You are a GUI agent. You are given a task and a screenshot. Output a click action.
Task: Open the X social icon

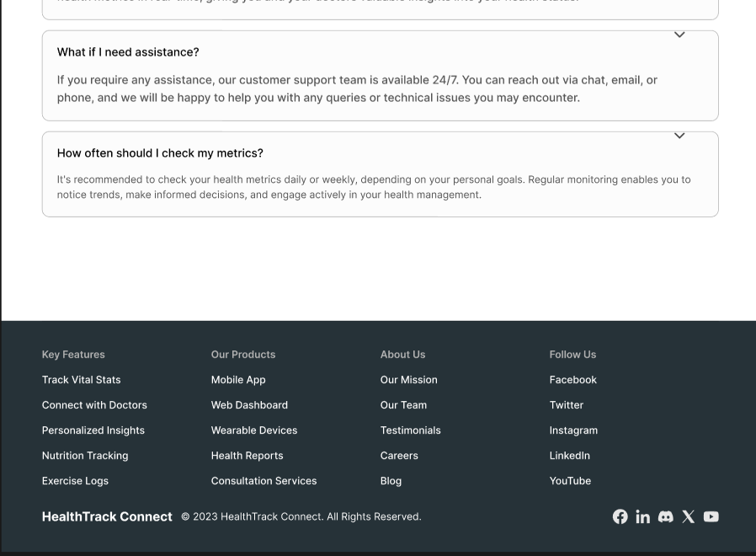coord(688,516)
